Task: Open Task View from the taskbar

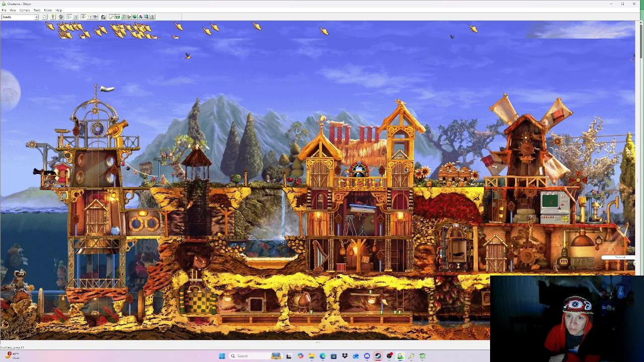Action: pos(289,356)
